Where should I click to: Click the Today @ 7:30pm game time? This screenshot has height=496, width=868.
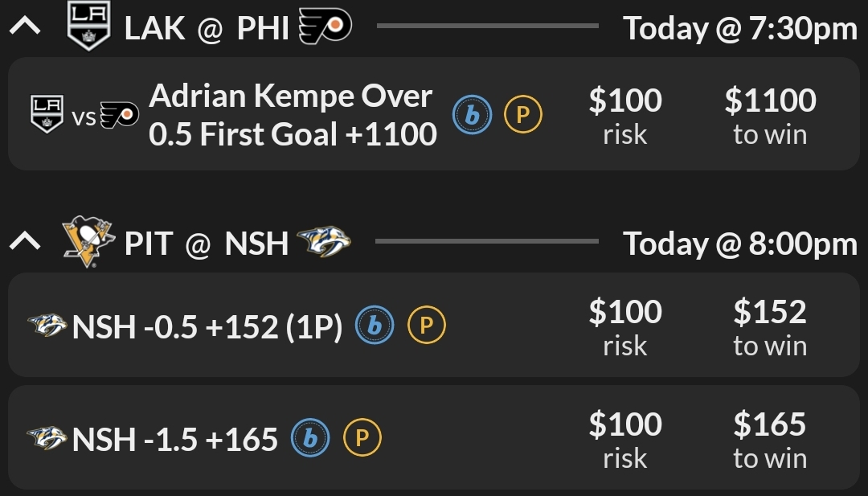click(739, 29)
